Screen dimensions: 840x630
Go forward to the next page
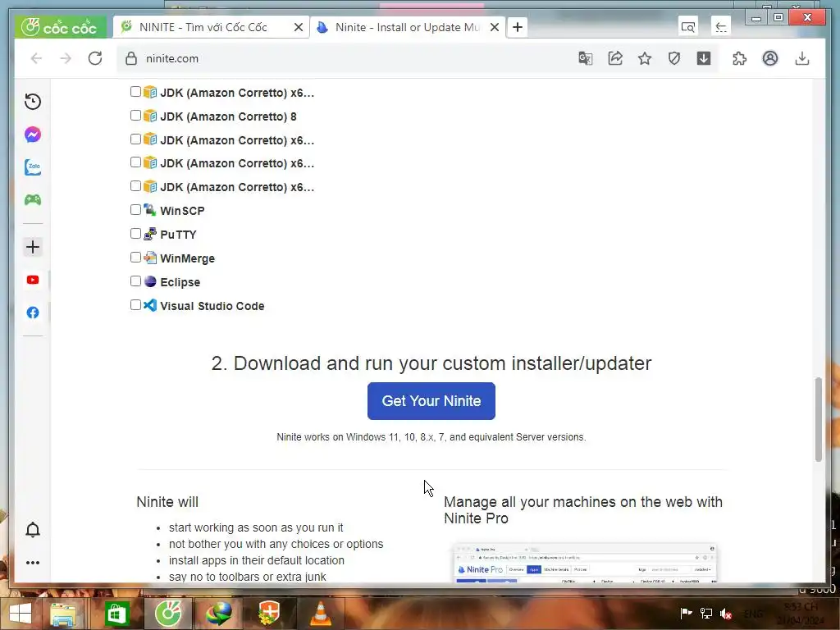pos(66,58)
